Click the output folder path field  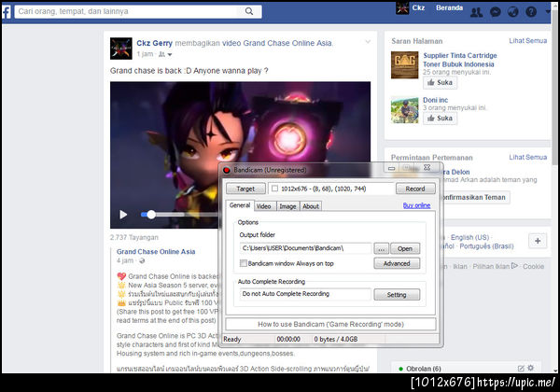(x=306, y=248)
